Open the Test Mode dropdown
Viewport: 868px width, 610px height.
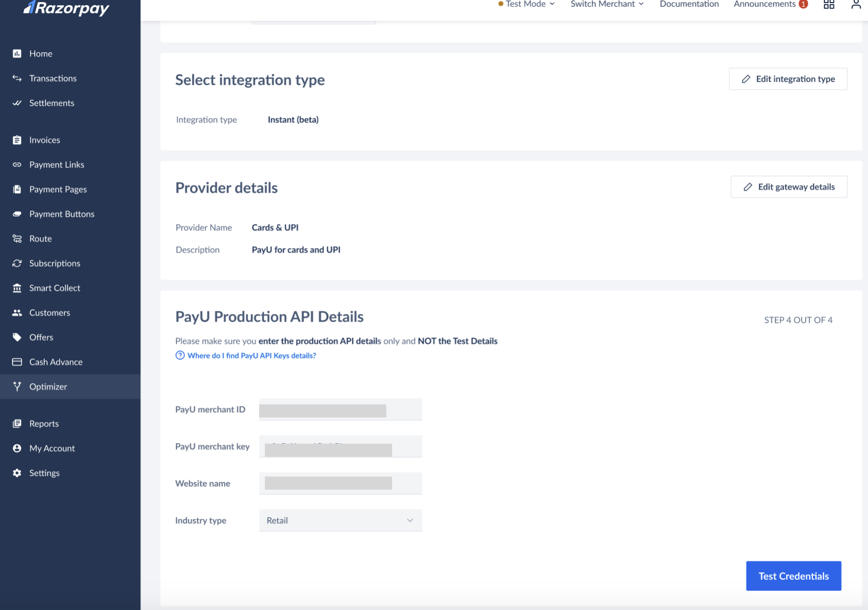(526, 4)
